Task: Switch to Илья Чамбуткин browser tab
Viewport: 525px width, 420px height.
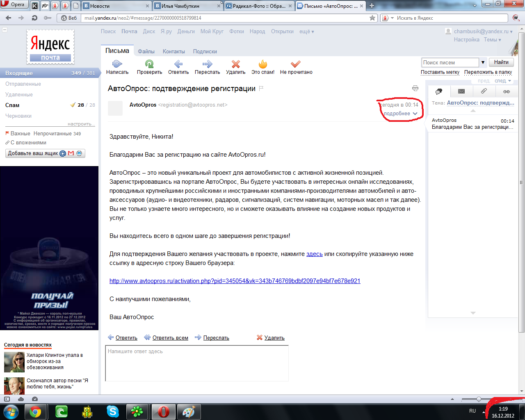Action: tap(188, 6)
